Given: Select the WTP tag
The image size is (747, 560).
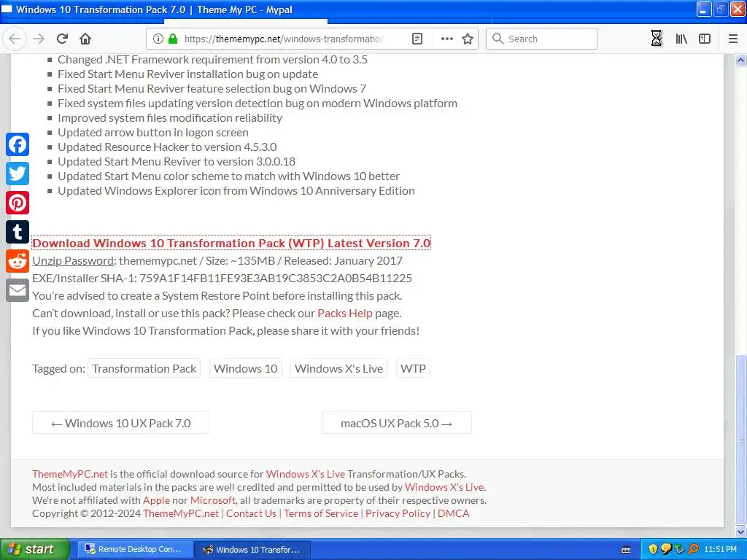Looking at the screenshot, I should pyautogui.click(x=413, y=368).
